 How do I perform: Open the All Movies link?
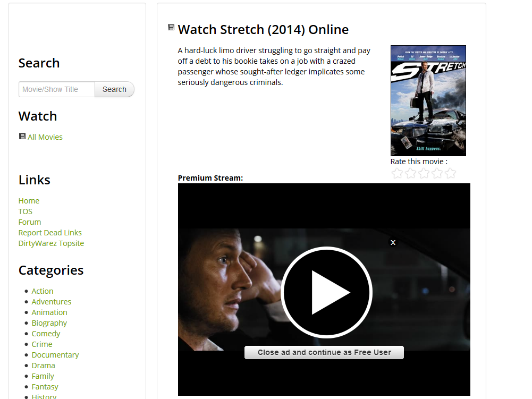click(45, 137)
